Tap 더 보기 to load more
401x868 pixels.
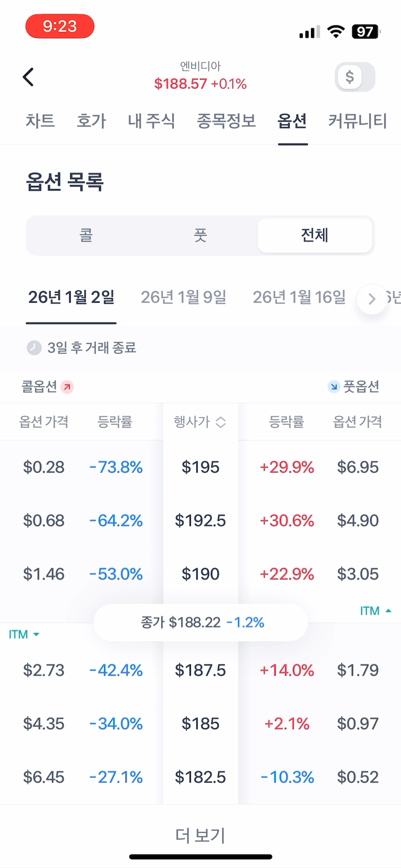[x=200, y=835]
